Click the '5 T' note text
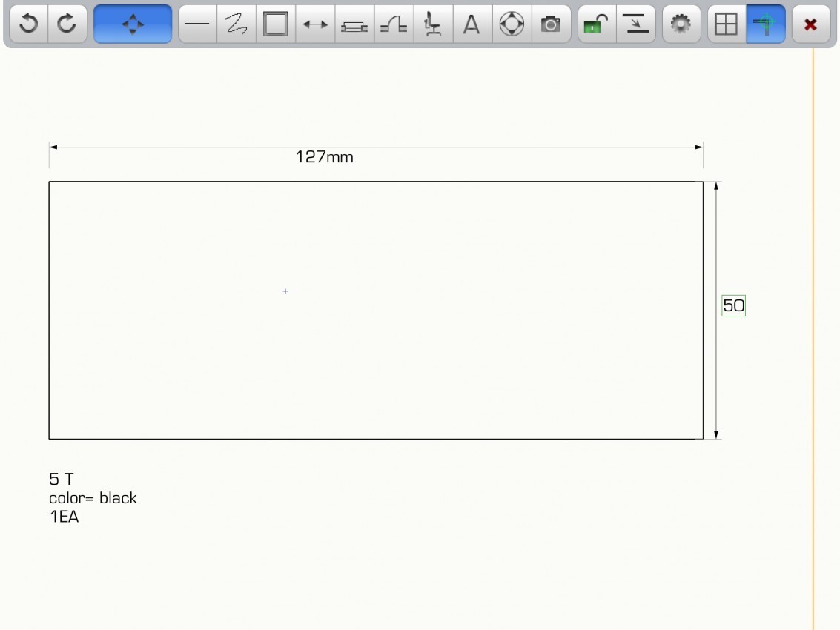Image resolution: width=840 pixels, height=630 pixels. pyautogui.click(x=61, y=478)
